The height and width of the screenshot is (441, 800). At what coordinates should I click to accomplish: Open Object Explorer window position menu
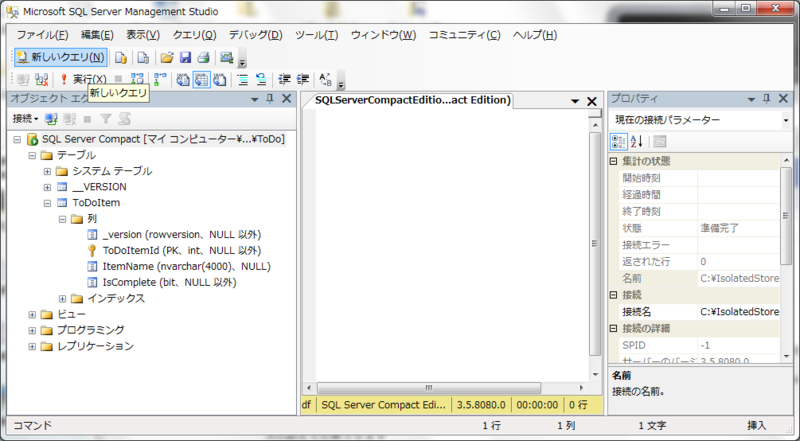[x=255, y=99]
